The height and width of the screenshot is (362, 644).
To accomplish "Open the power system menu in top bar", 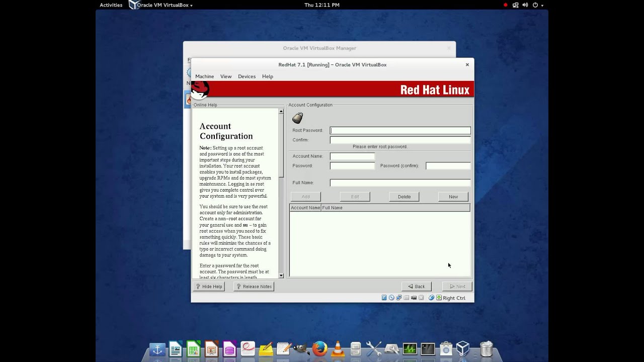I will pyautogui.click(x=537, y=5).
